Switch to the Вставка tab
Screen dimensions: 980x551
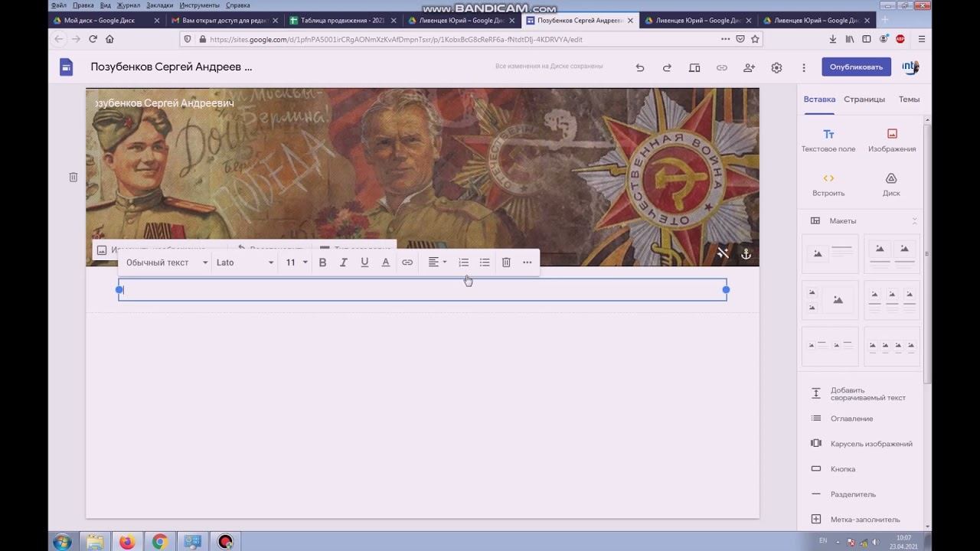point(819,99)
